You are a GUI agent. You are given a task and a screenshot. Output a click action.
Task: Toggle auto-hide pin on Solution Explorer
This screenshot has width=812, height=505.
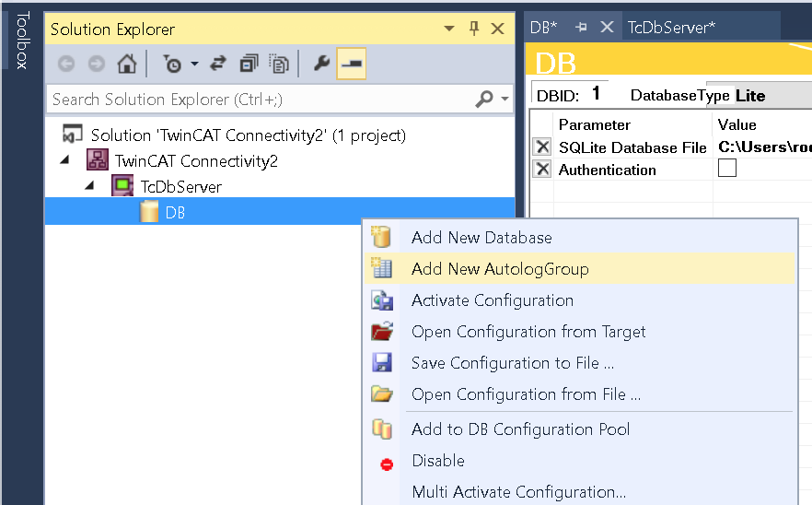[x=474, y=29]
